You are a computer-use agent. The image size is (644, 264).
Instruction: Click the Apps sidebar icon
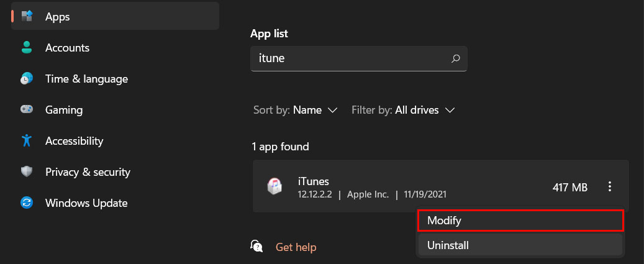pyautogui.click(x=27, y=16)
